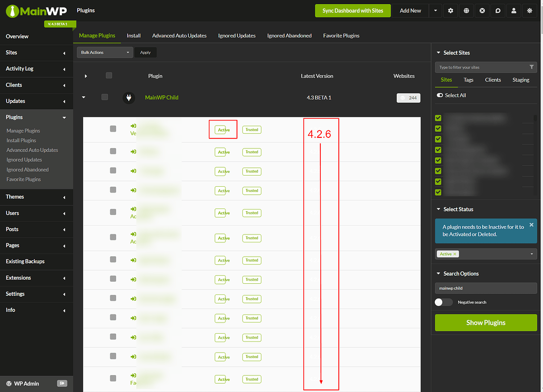
Task: Open the chat bubble icon in top bar
Action: coord(497,10)
